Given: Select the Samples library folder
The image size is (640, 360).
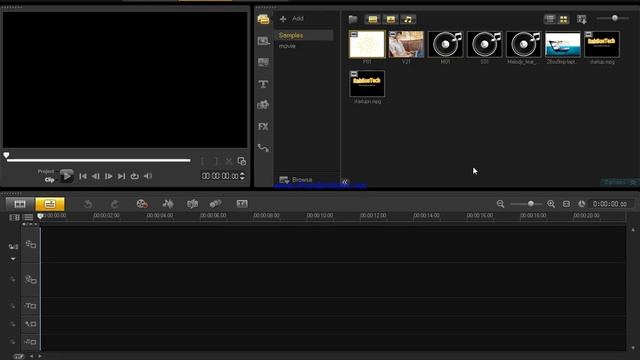Looking at the screenshot, I should tap(304, 36).
